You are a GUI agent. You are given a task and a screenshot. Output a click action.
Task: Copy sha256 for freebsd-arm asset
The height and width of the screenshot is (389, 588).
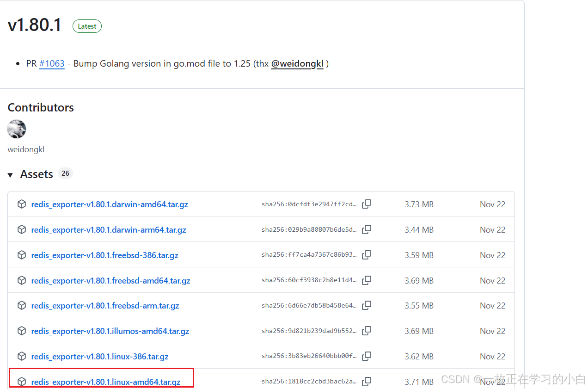pos(367,305)
